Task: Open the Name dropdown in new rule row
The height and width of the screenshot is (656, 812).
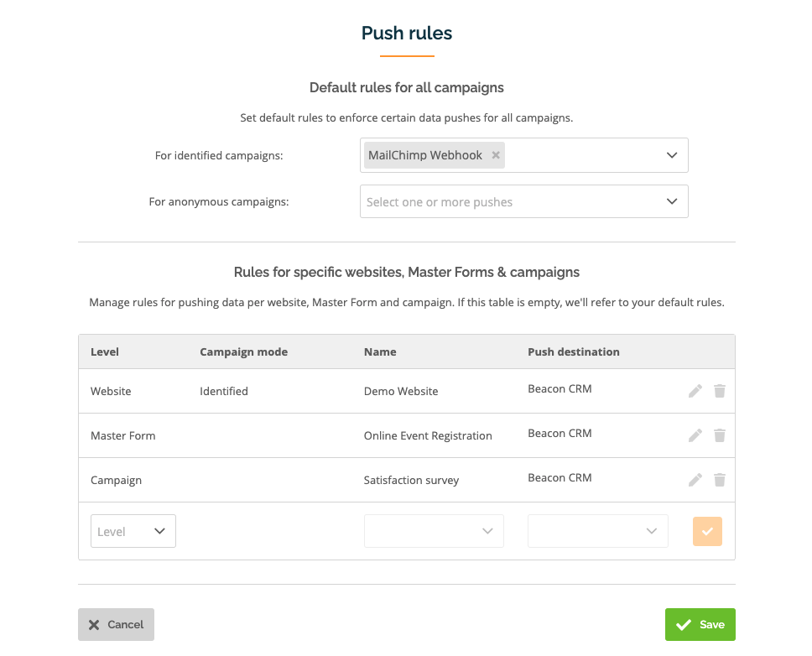Action: [x=434, y=531]
